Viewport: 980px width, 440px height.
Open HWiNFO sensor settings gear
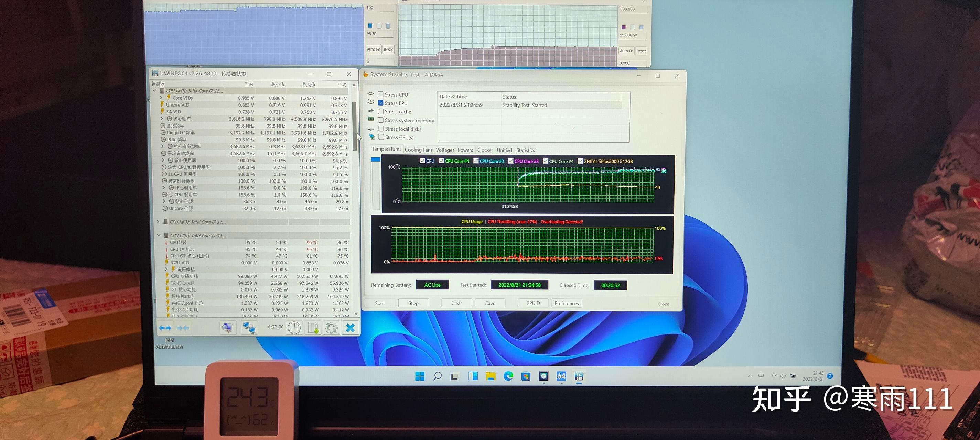(331, 328)
